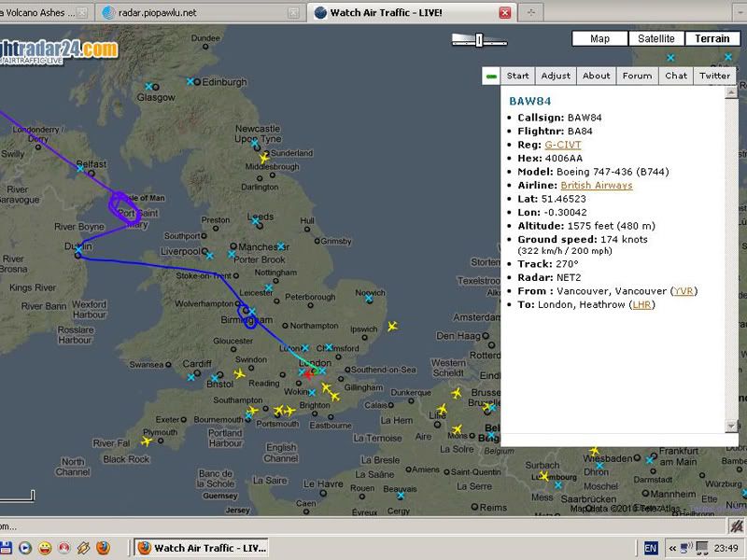
Task: Open the Twitter tab
Action: pyautogui.click(x=714, y=76)
